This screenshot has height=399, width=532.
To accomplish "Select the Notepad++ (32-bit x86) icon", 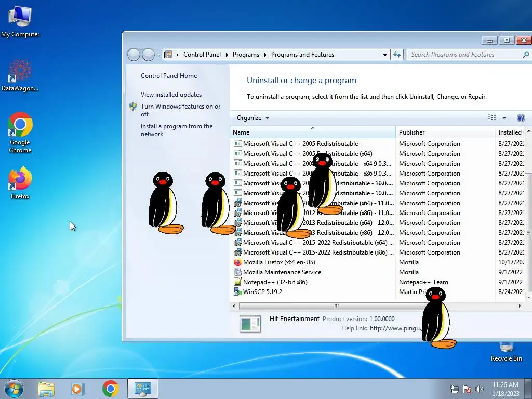I will coord(237,282).
